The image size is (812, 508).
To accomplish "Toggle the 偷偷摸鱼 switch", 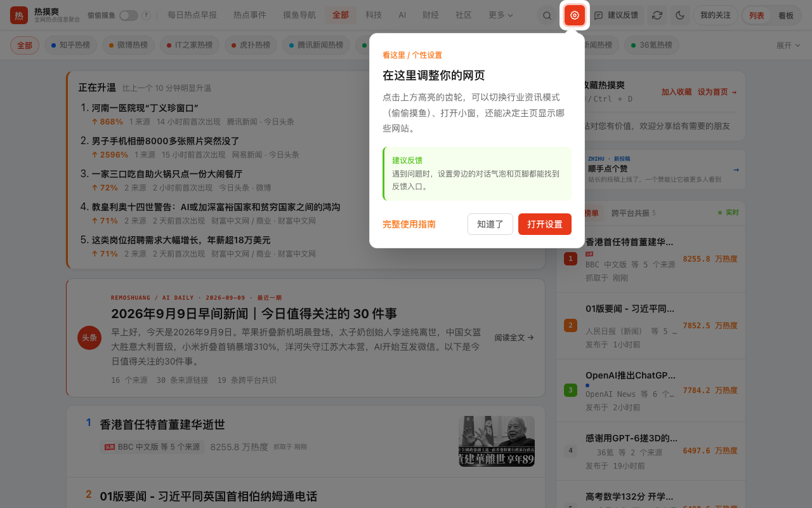I will point(129,15).
